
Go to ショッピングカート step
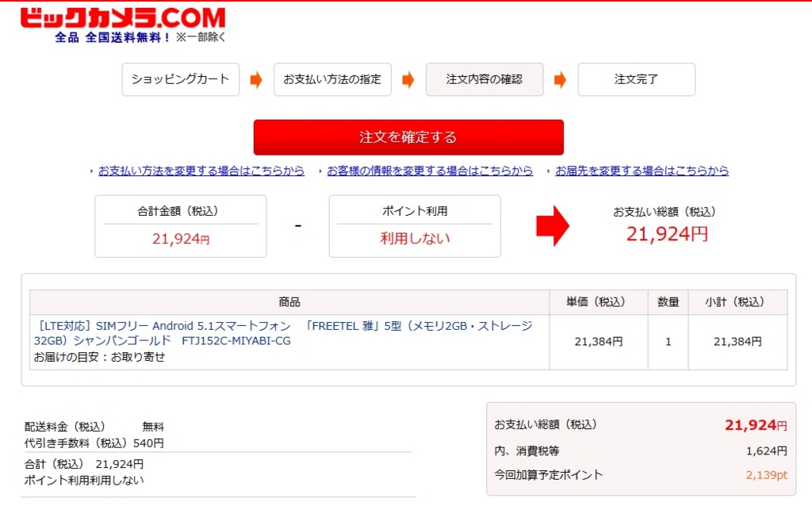point(181,79)
